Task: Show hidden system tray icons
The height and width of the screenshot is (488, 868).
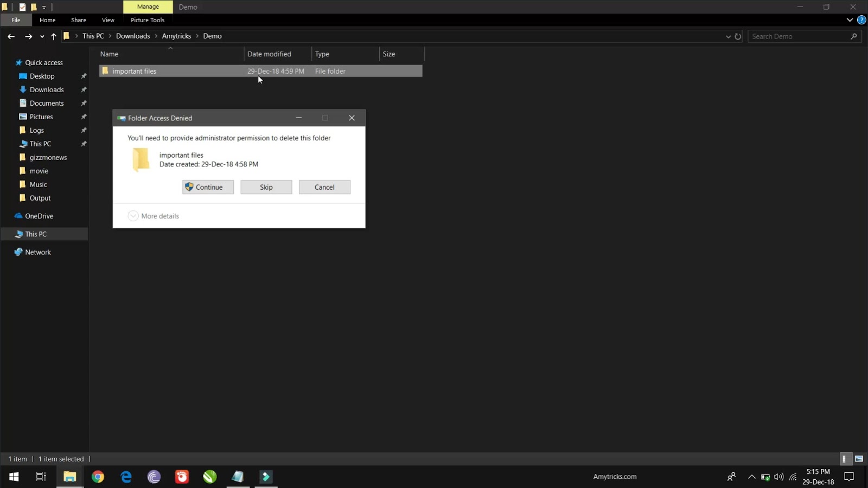Action: 751,477
